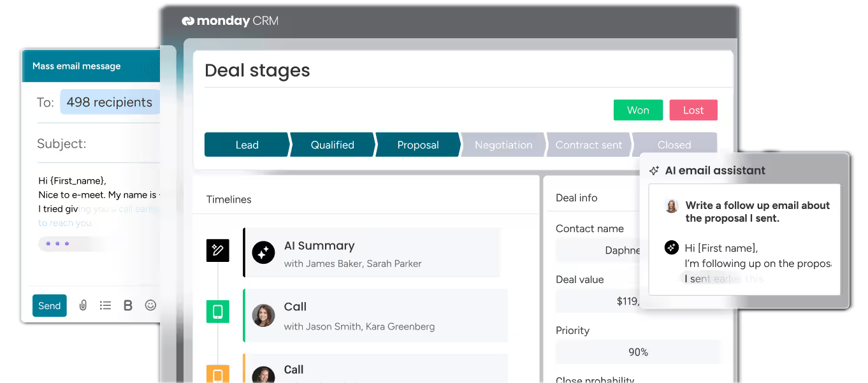The width and height of the screenshot is (868, 383).
Task: Click the 498 recipients chip
Action: point(110,102)
